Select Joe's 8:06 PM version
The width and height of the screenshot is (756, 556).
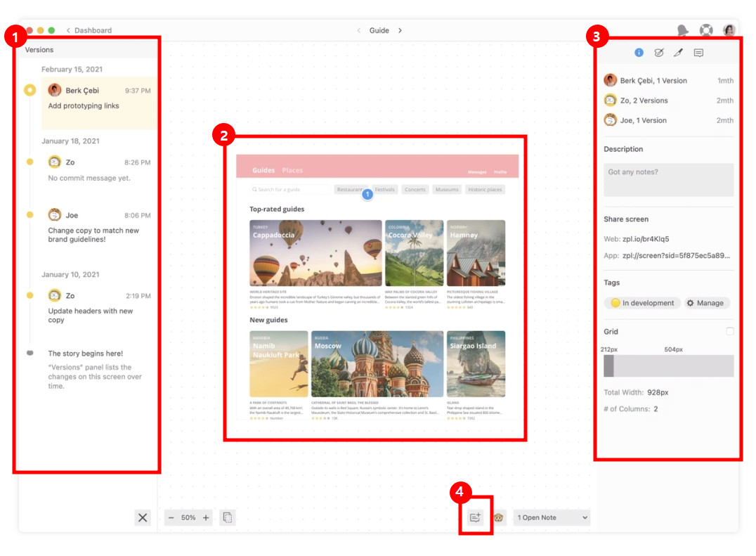[x=99, y=226]
